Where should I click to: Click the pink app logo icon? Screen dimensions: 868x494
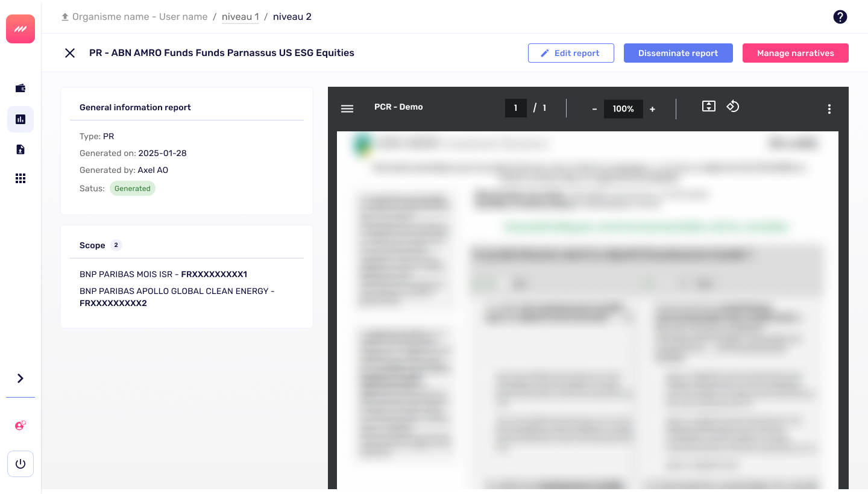coord(20,29)
